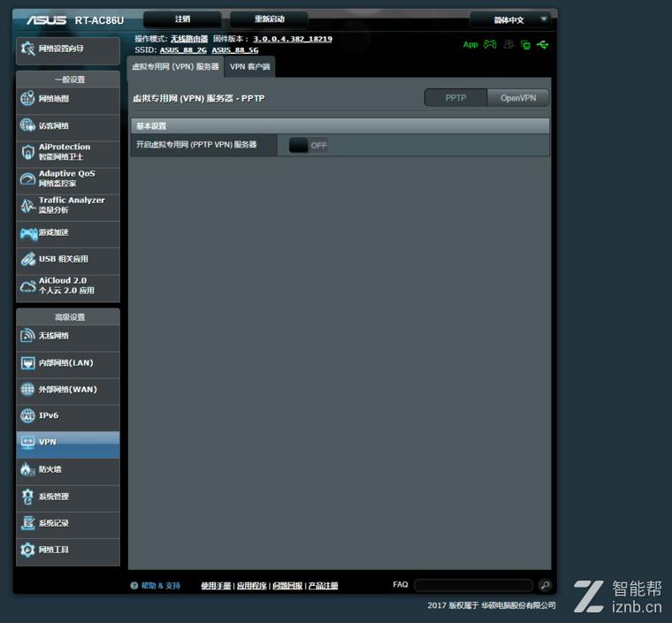Switch to the VPN 服务器 tab
672x623 pixels.
tap(175, 67)
